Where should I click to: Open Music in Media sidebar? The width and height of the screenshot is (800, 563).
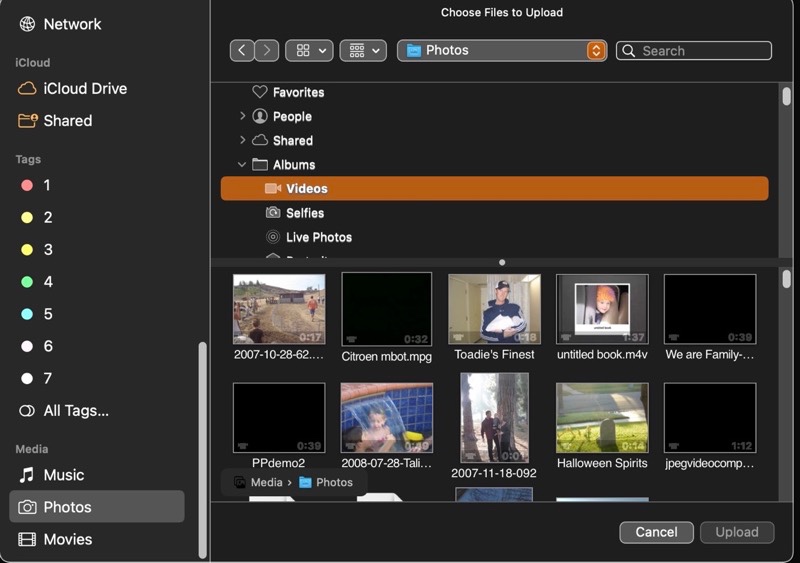coord(63,475)
